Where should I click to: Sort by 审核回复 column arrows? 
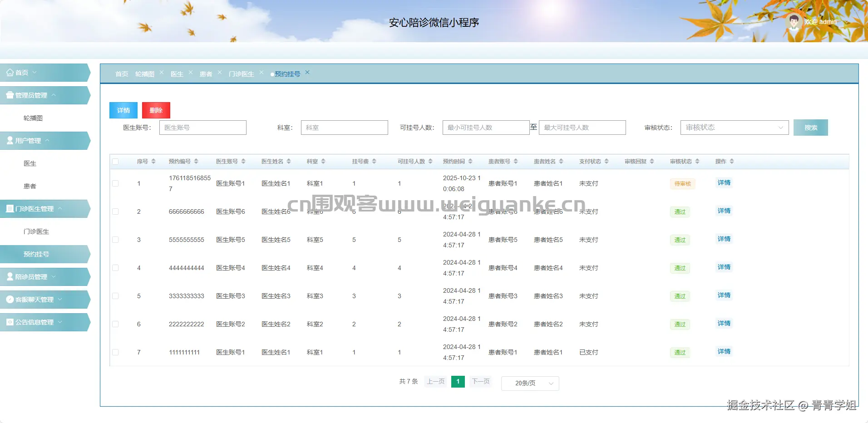[652, 162]
